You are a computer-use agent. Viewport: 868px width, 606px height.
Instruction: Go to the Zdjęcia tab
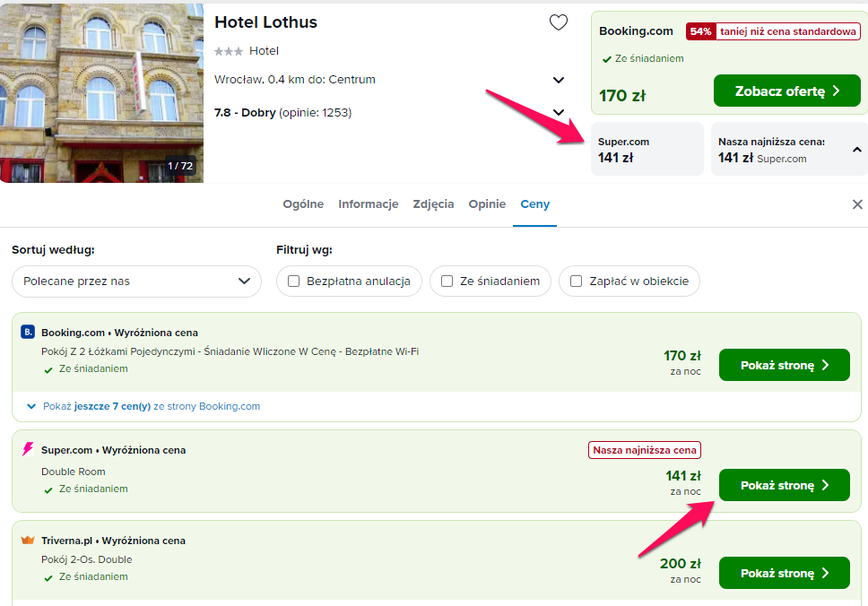click(433, 204)
